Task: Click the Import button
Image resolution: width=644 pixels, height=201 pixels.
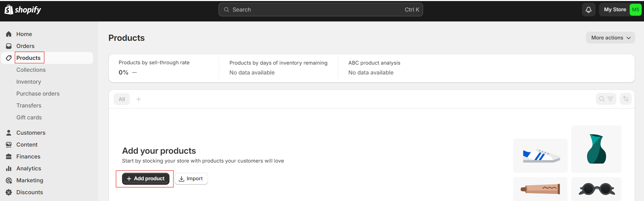Action: coord(191,179)
